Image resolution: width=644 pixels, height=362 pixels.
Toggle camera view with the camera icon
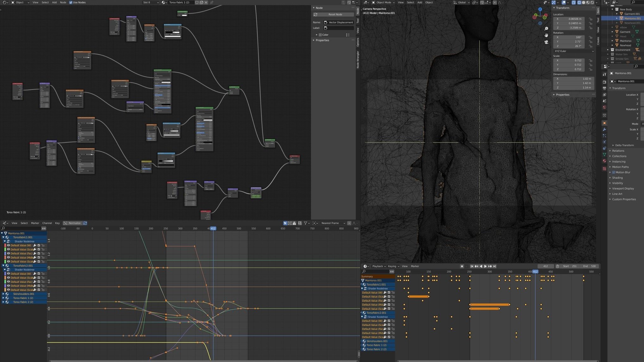point(546,42)
